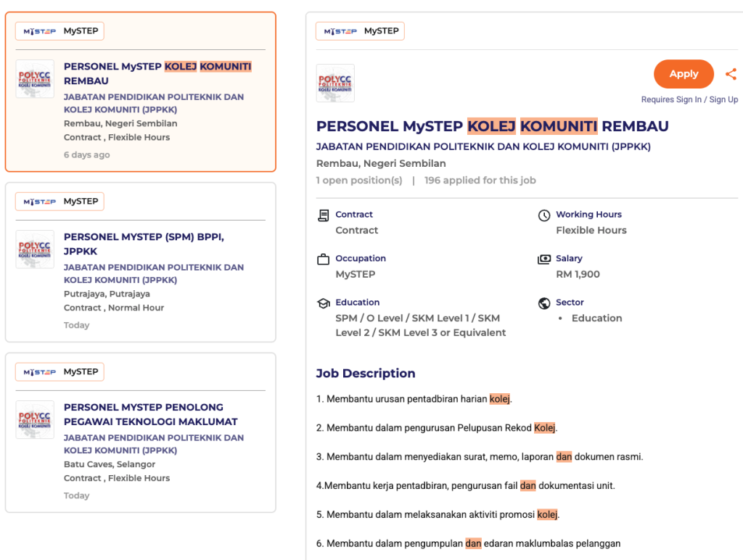
Task: Click the Contract document icon
Action: point(324,215)
